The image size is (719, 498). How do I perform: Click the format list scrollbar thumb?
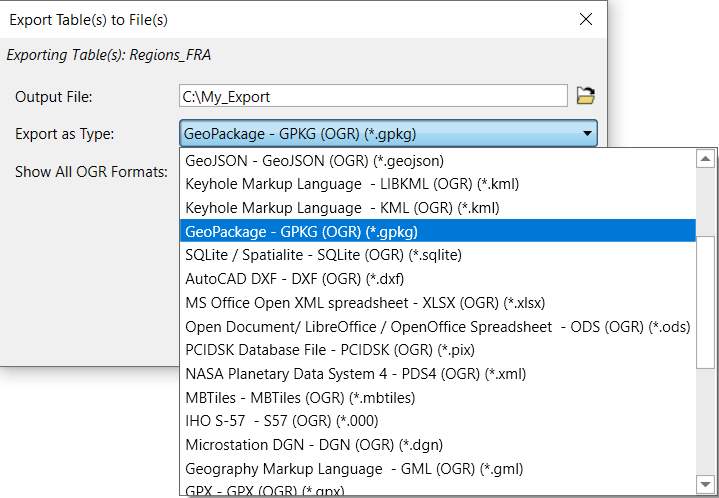pos(705,302)
